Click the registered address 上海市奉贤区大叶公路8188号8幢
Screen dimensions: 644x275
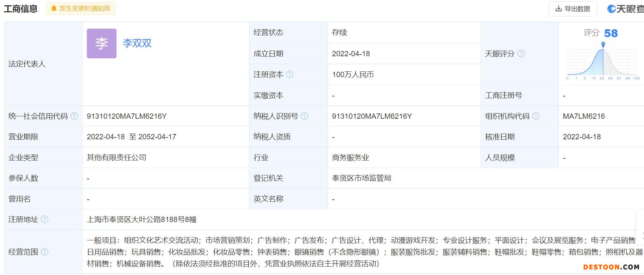(142, 220)
